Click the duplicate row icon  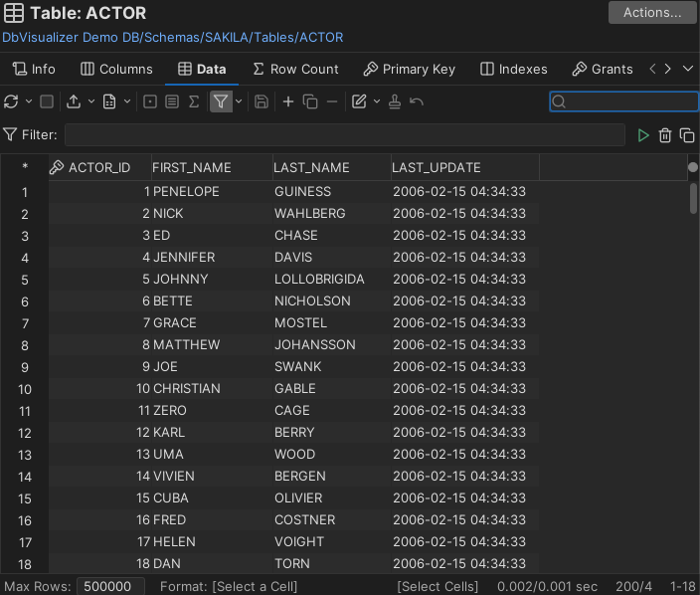click(310, 101)
